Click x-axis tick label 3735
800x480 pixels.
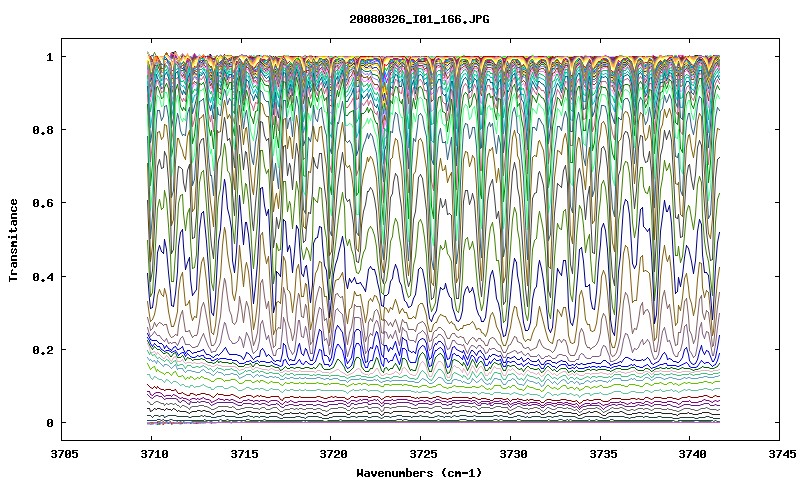pyautogui.click(x=603, y=454)
